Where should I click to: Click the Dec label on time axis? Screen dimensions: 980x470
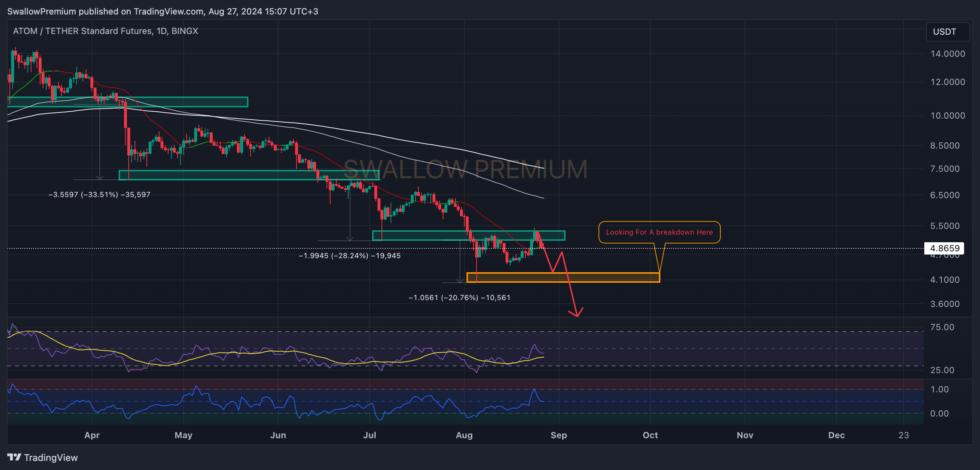(x=836, y=435)
